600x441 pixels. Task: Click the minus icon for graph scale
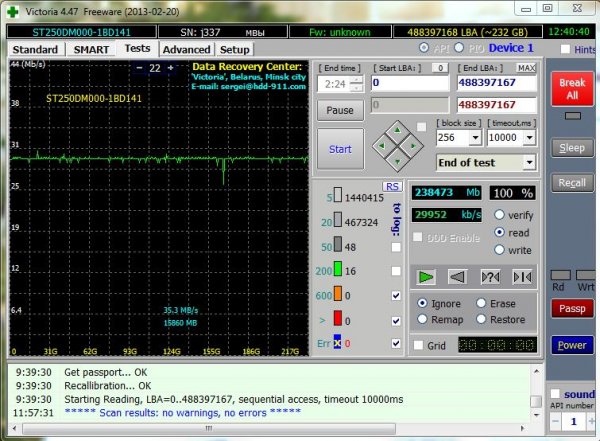coord(139,68)
